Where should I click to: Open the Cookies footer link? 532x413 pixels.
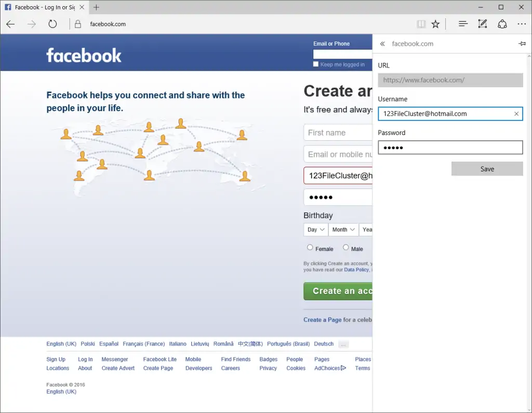tap(296, 368)
